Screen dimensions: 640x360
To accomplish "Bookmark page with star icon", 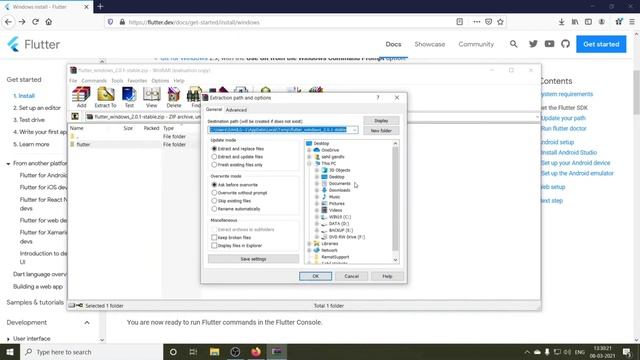I will tap(500, 22).
